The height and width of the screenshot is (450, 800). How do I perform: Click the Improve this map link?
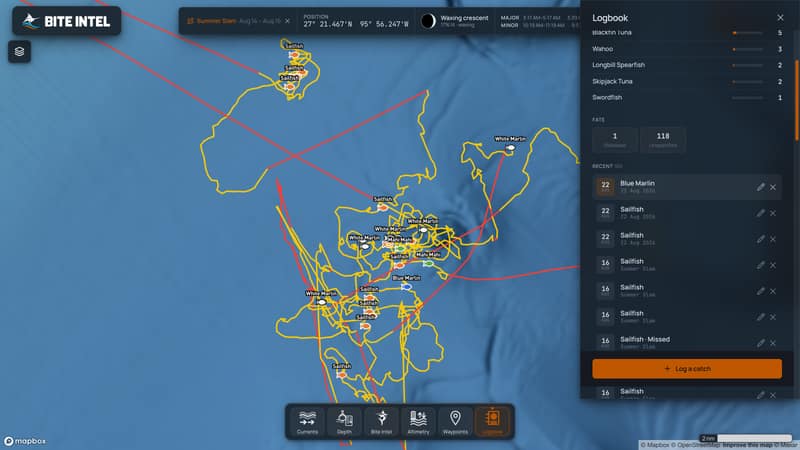pyautogui.click(x=748, y=445)
